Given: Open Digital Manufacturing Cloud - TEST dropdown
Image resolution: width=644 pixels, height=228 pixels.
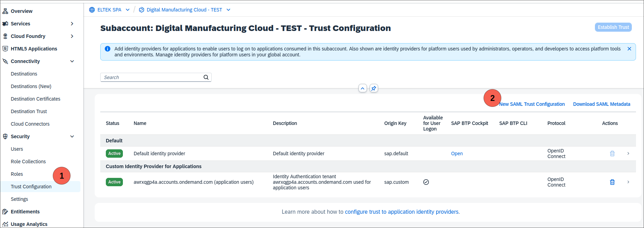Looking at the screenshot, I should pos(228,10).
